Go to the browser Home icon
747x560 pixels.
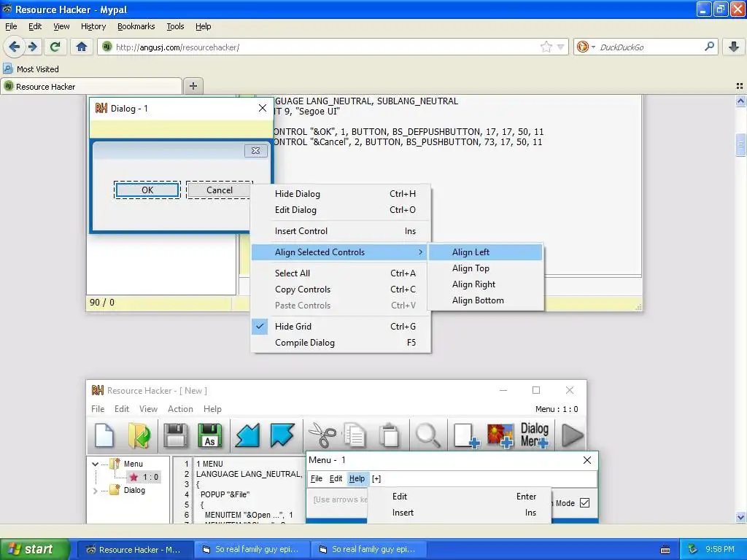(82, 47)
